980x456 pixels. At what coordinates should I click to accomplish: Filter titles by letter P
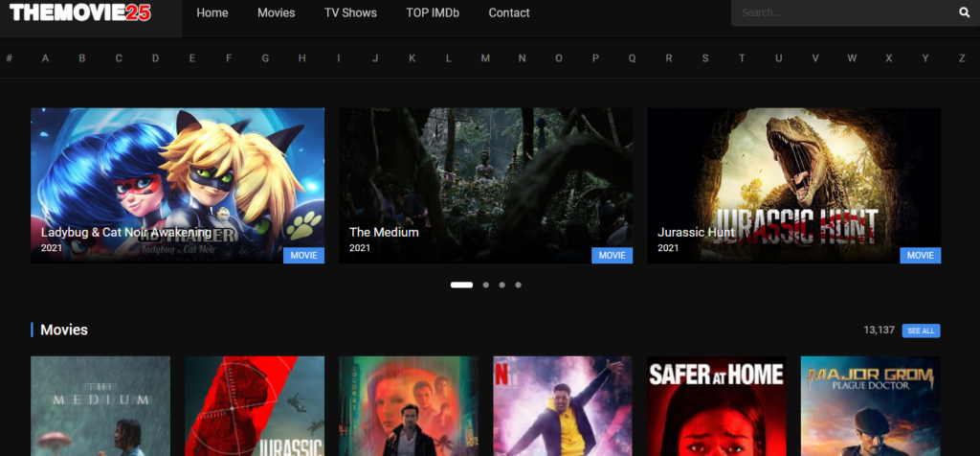coord(595,58)
